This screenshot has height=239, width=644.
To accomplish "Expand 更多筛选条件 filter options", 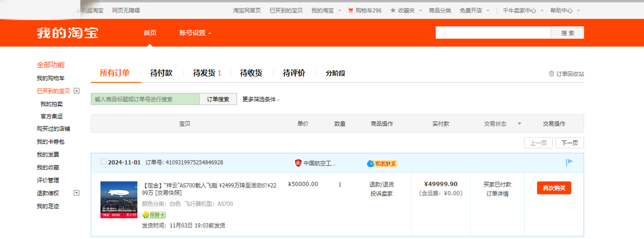I will point(261,99).
